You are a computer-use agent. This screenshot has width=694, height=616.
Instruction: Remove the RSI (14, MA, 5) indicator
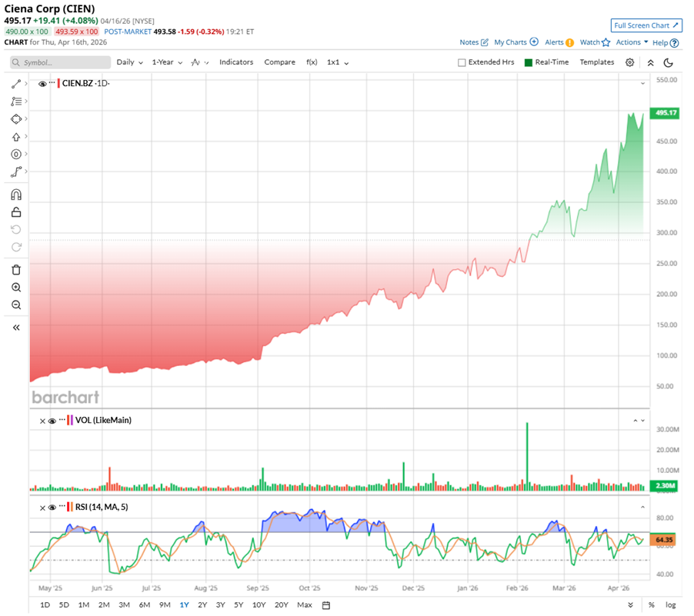(42, 508)
